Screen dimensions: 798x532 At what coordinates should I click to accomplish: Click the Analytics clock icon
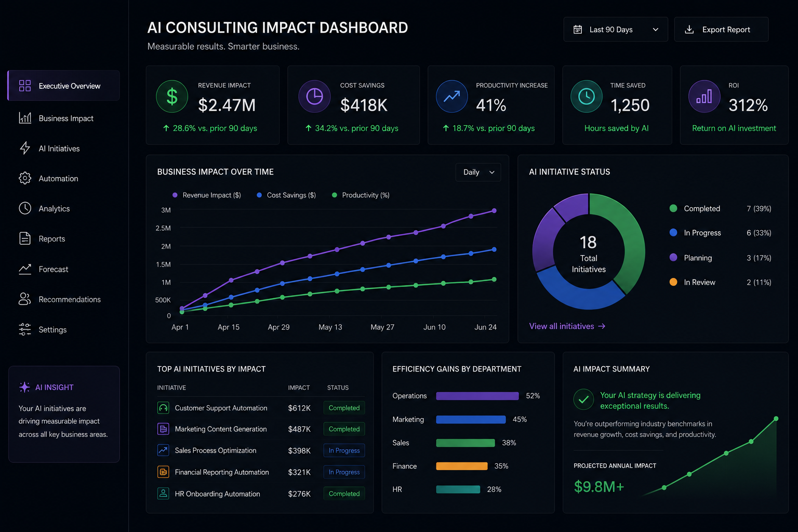(25, 208)
